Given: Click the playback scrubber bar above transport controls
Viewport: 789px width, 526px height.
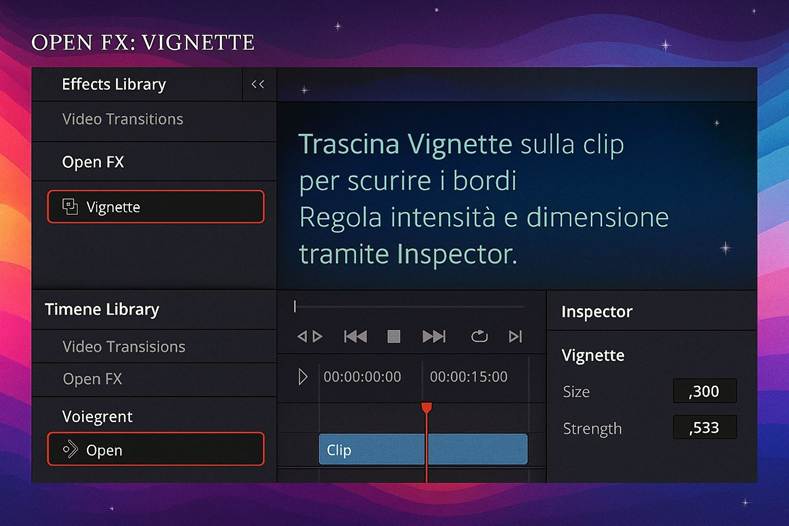Looking at the screenshot, I should click(410, 306).
